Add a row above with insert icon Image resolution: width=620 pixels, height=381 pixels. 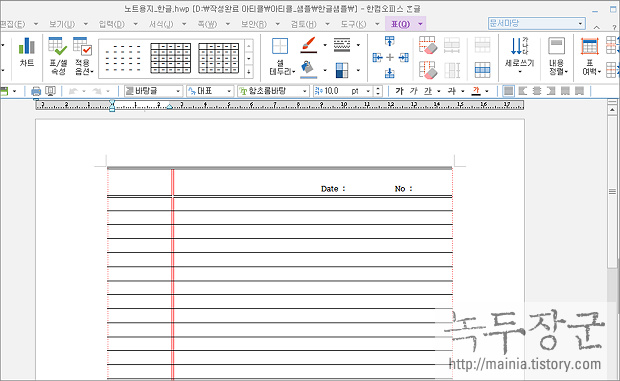pos(389,41)
